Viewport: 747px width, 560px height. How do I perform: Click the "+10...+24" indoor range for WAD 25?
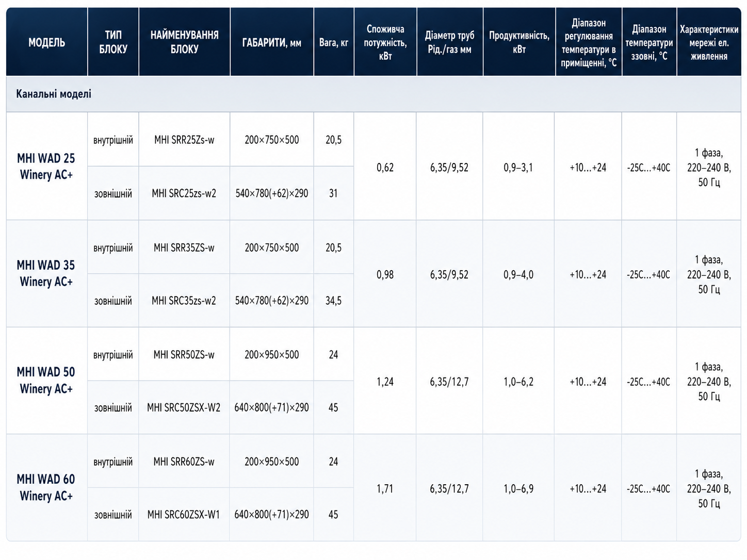tap(588, 167)
